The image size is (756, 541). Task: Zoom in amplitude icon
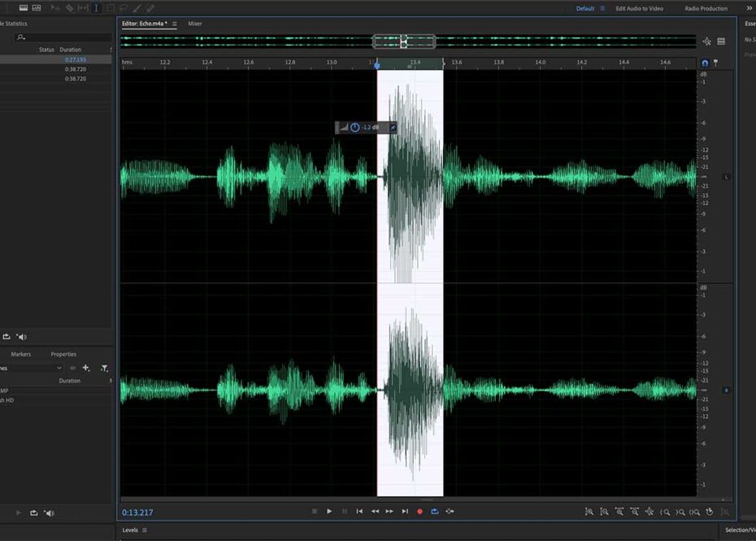(x=589, y=512)
